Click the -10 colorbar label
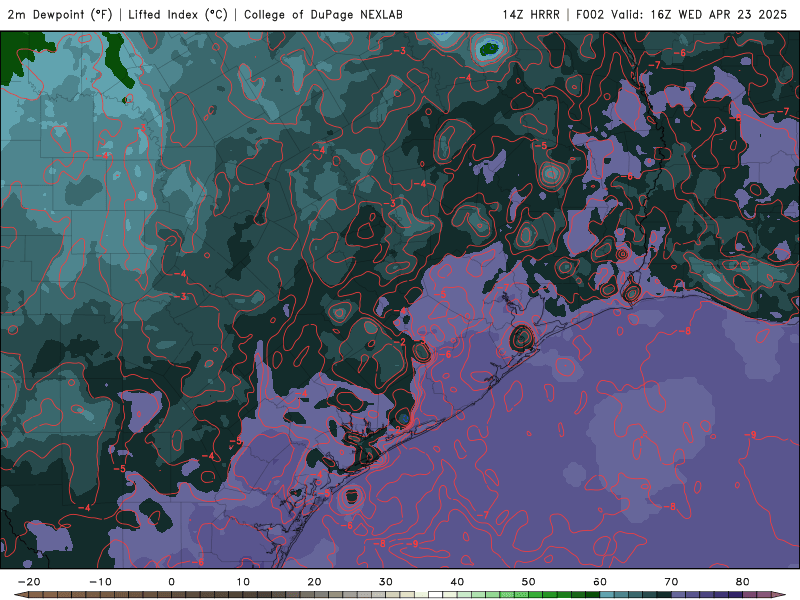This screenshot has height=600, width=800. pyautogui.click(x=100, y=582)
